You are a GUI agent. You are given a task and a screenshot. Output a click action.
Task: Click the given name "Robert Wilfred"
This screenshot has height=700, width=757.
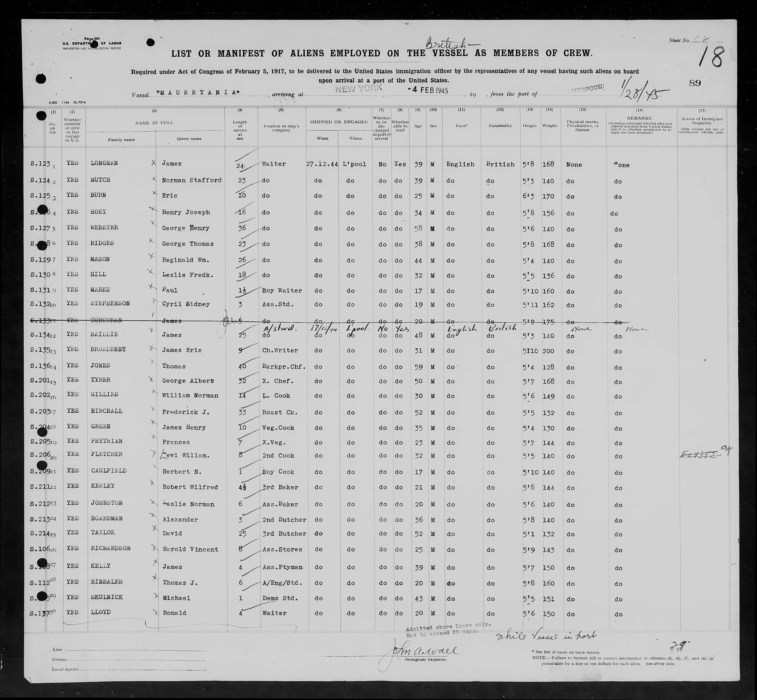pyautogui.click(x=190, y=487)
